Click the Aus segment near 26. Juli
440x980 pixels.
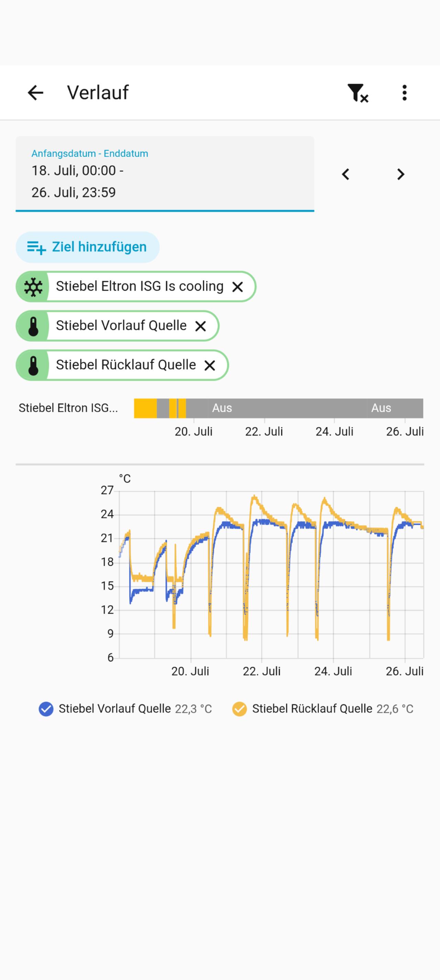(381, 408)
